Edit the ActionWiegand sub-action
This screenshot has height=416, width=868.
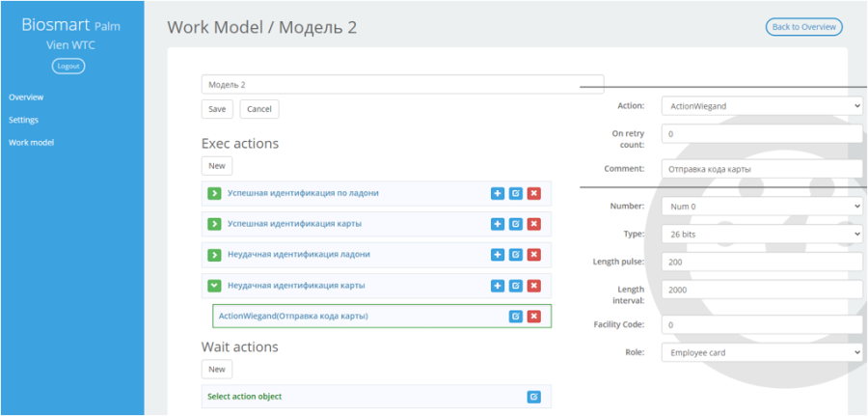click(516, 317)
